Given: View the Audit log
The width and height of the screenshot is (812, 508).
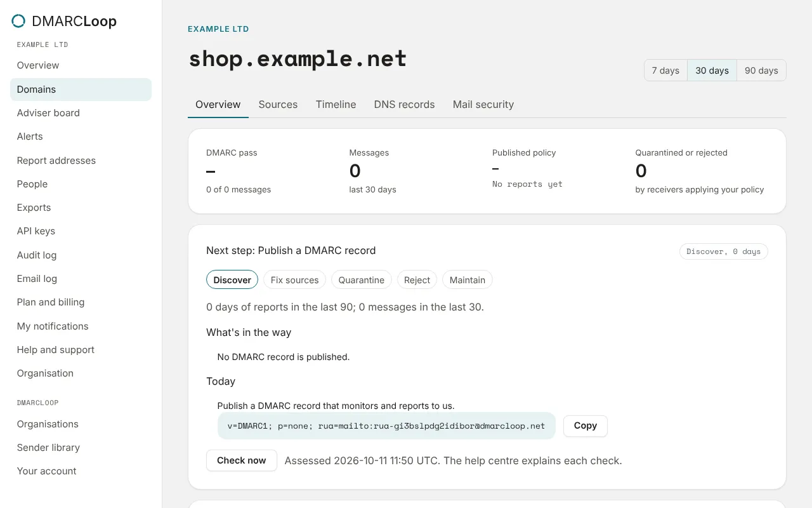Looking at the screenshot, I should point(81,255).
